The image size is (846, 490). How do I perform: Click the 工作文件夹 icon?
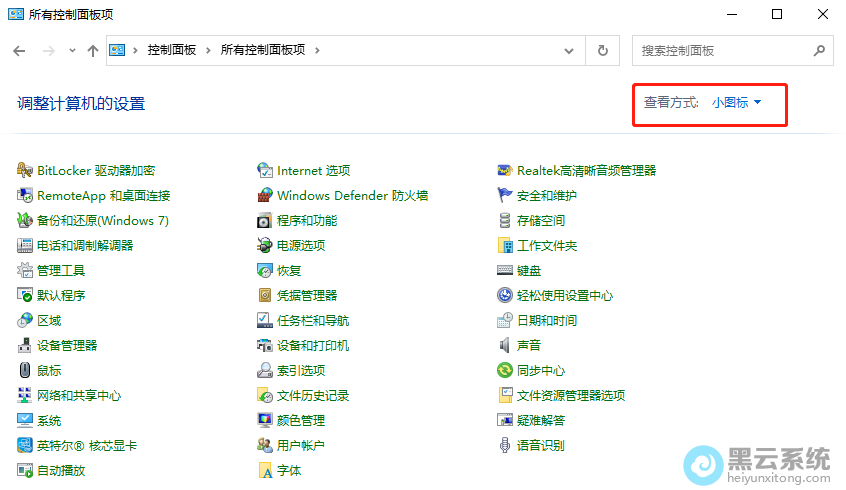coord(504,246)
